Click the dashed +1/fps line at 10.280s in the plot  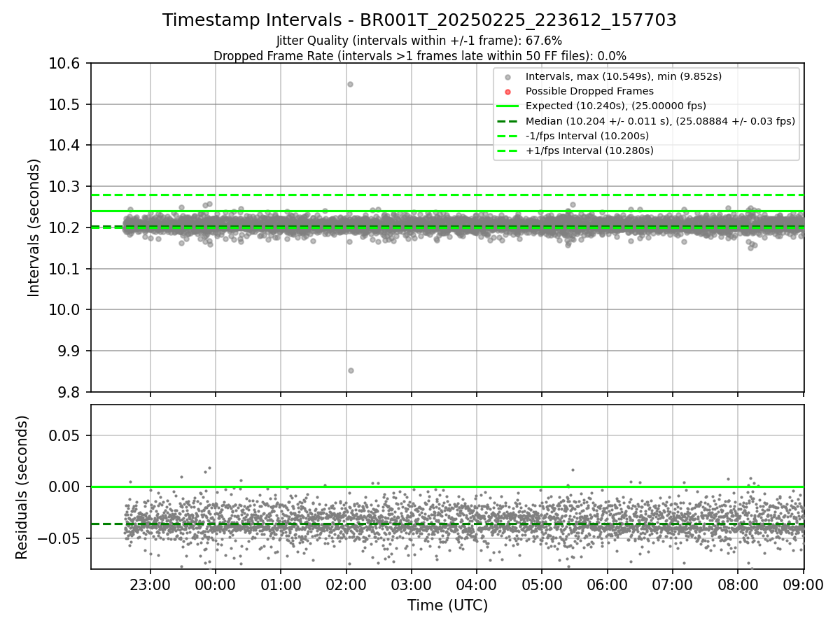pyautogui.click(x=447, y=195)
